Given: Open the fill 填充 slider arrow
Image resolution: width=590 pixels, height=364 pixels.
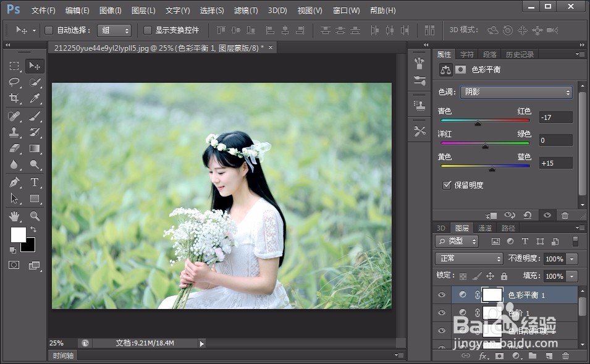Looking at the screenshot, I should (572, 276).
